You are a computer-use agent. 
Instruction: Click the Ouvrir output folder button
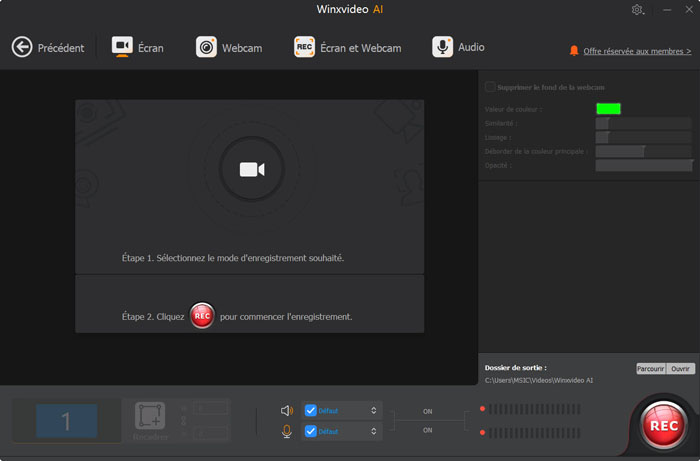[680, 369]
